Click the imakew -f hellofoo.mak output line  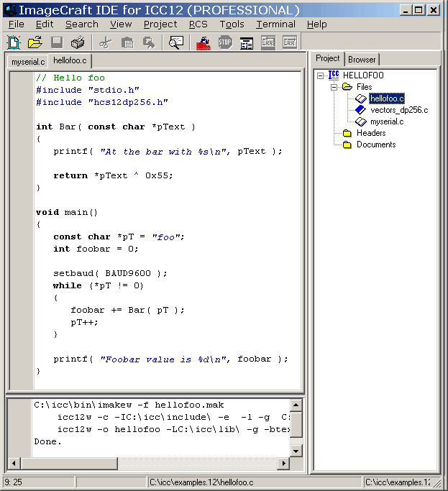tap(129, 405)
